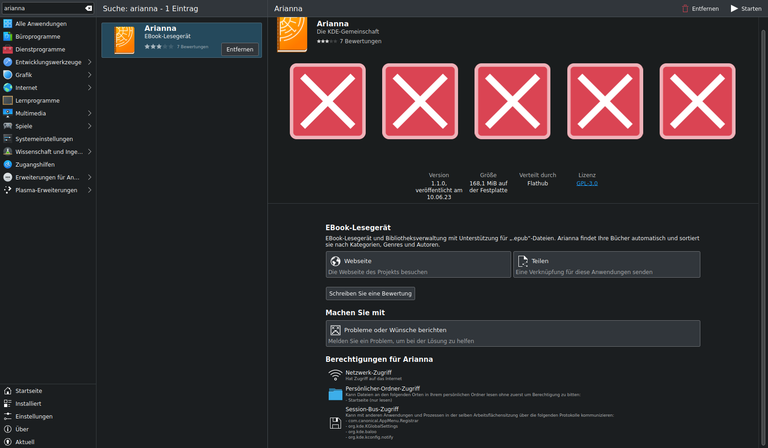The height and width of the screenshot is (448, 768).
Task: Open the Aktuell updates page
Action: pyautogui.click(x=25, y=442)
